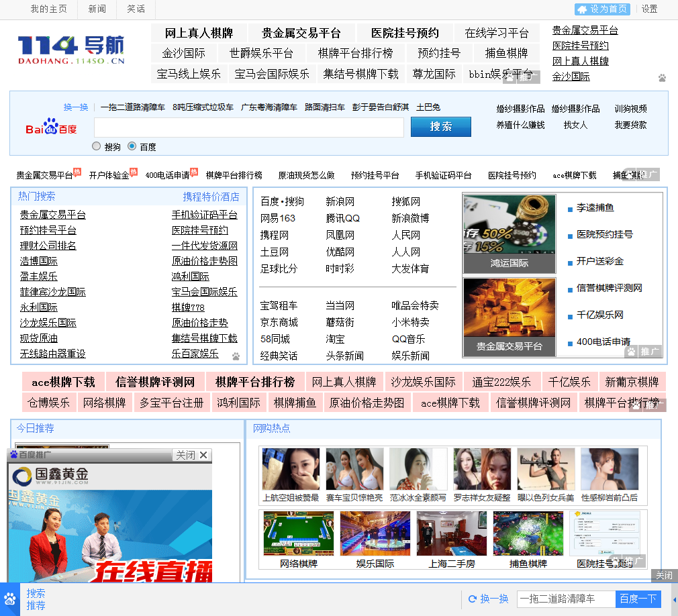The height and width of the screenshot is (616, 678).
Task: Open 足球比分 link
Action: point(279,268)
